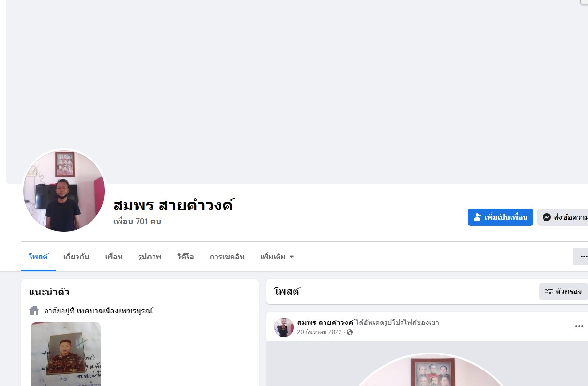
Task: Go to the รูปภาพ tab
Action: pos(150,257)
